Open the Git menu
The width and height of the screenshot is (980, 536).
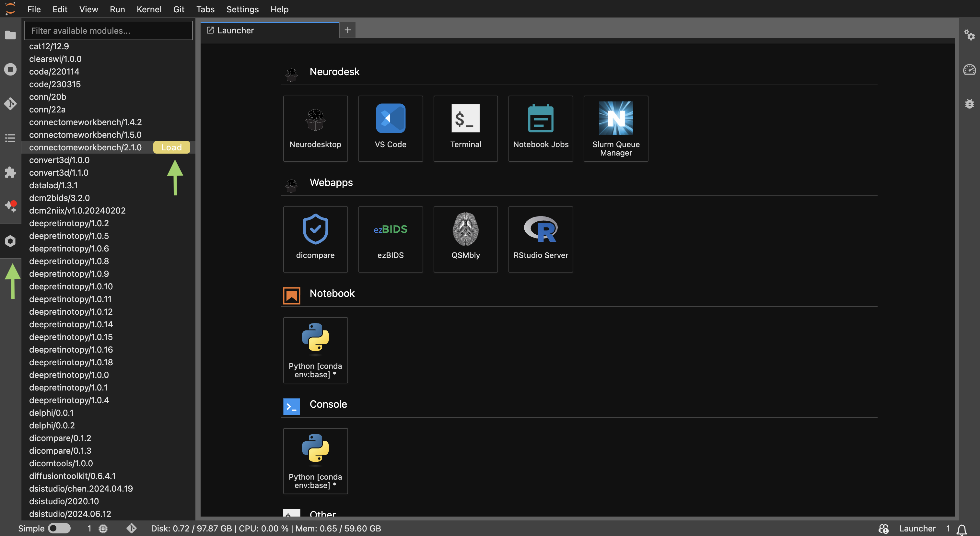179,9
